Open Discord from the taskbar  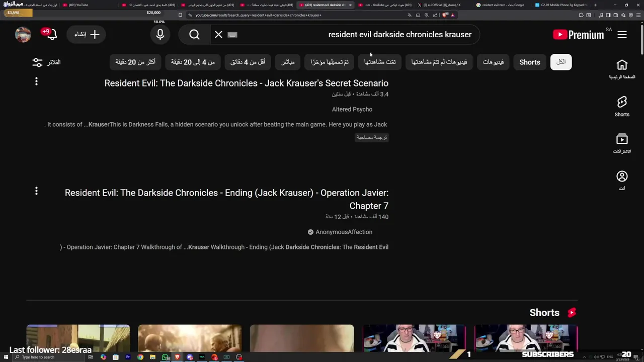coord(190,357)
